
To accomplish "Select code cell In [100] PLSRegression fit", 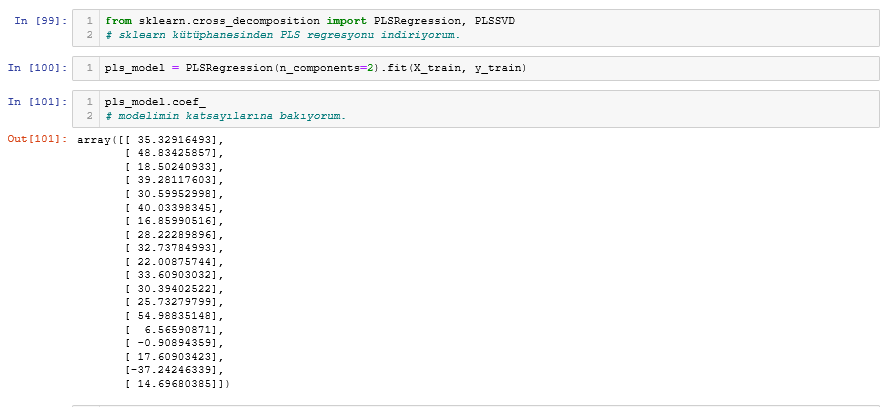I will (476, 68).
